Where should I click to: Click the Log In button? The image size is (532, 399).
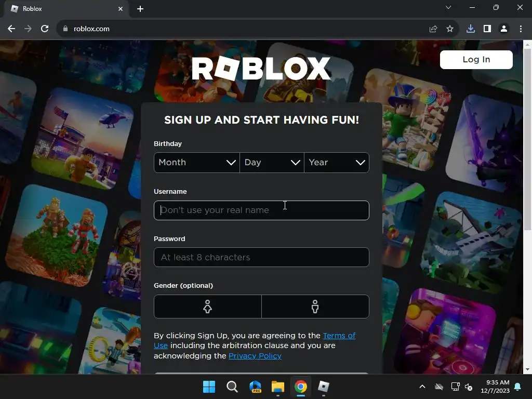[476, 60]
